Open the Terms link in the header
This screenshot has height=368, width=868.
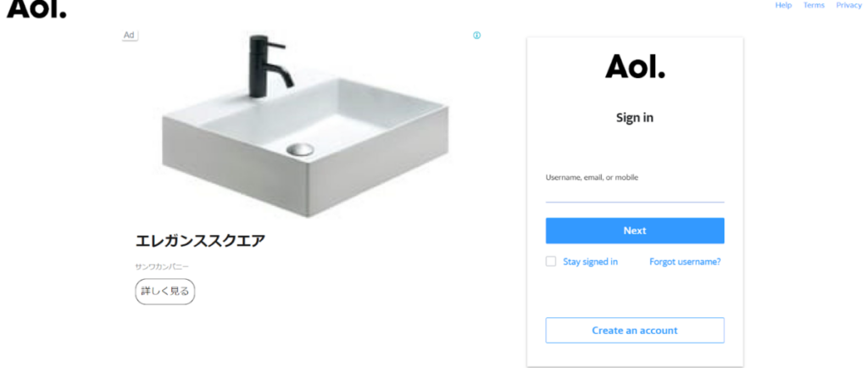814,5
